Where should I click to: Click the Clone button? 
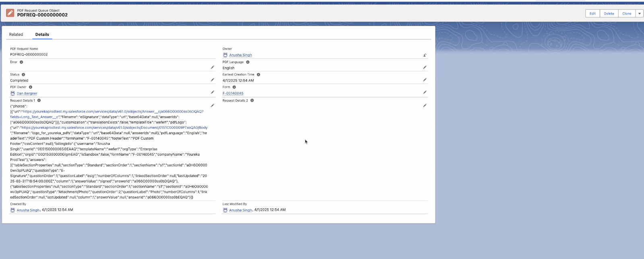(627, 13)
